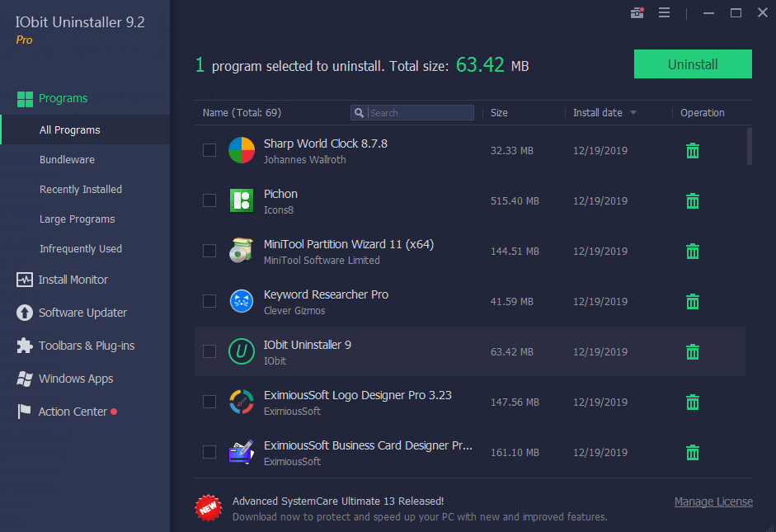Open the All Programs section
Screen dimensions: 776x532
point(85,129)
